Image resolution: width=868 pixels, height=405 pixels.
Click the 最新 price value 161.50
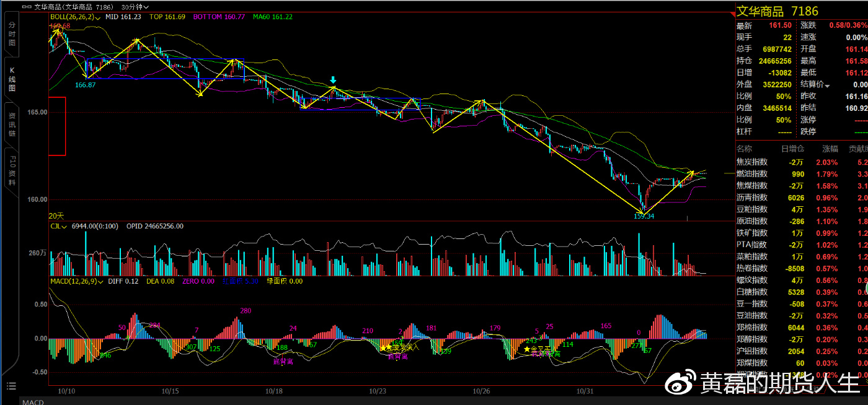coord(781,25)
